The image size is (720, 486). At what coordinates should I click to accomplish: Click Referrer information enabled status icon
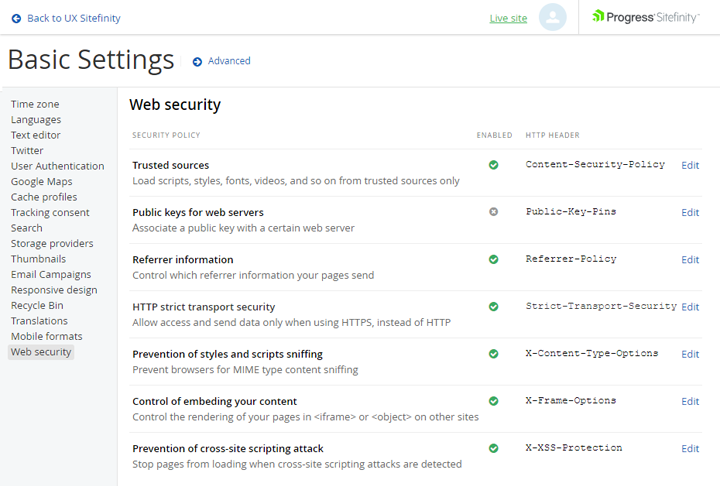coord(494,259)
